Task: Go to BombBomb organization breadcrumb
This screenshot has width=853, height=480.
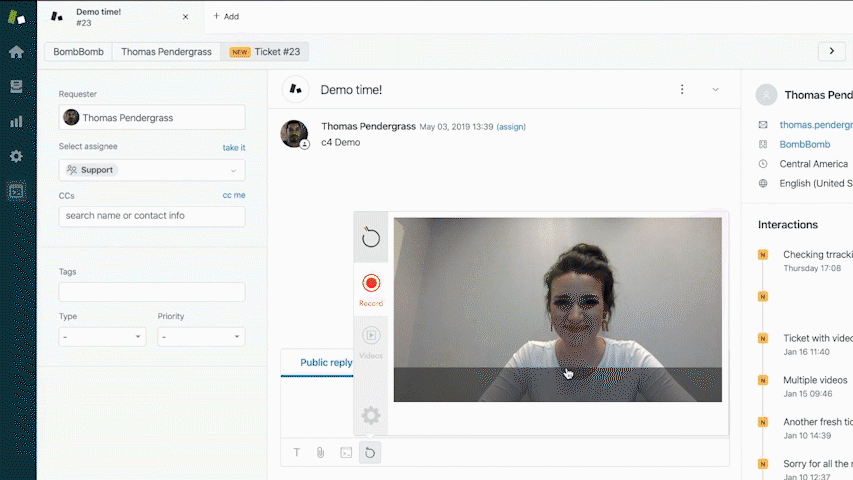Action: click(78, 52)
